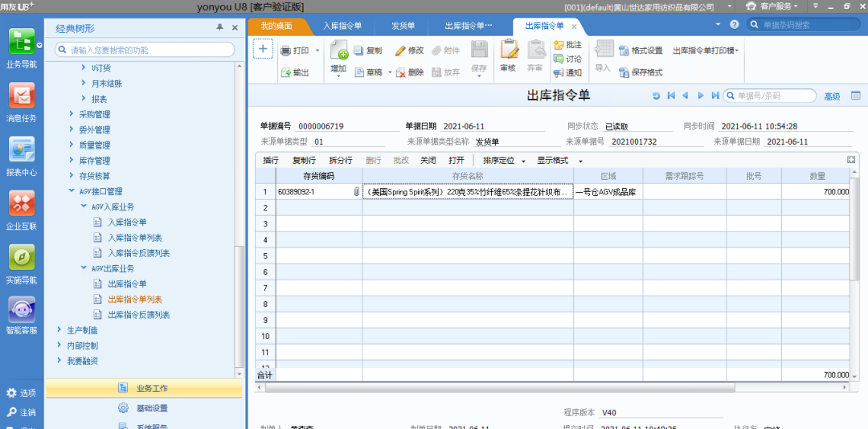Expand the 委外管理 tree node

(72, 129)
